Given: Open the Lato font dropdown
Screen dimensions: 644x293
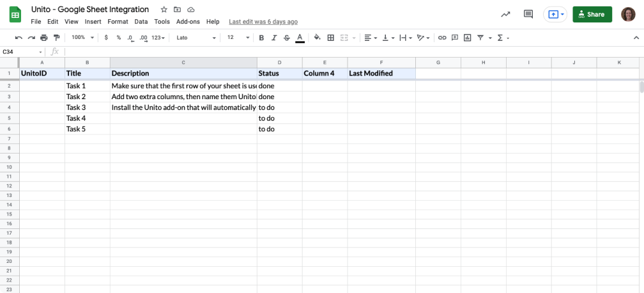Looking at the screenshot, I should 196,38.
